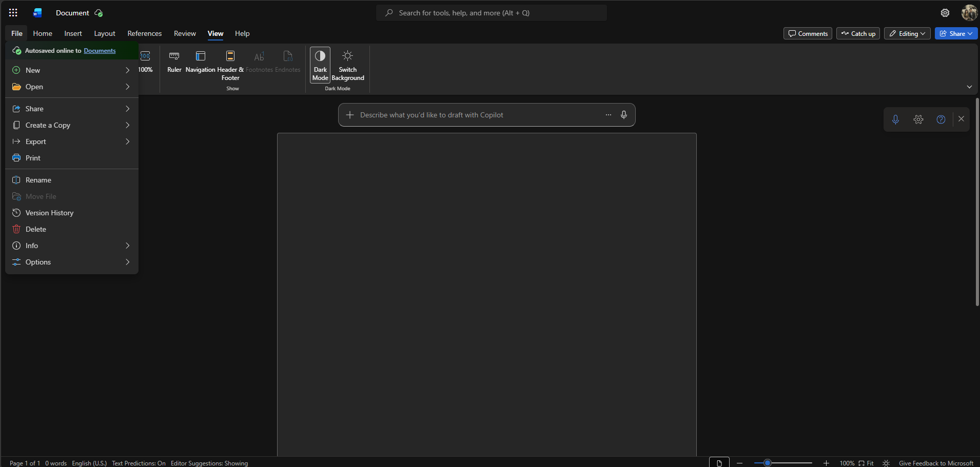The height and width of the screenshot is (467, 980).
Task: Open Copilot settings via the gear icon
Action: pos(918,119)
